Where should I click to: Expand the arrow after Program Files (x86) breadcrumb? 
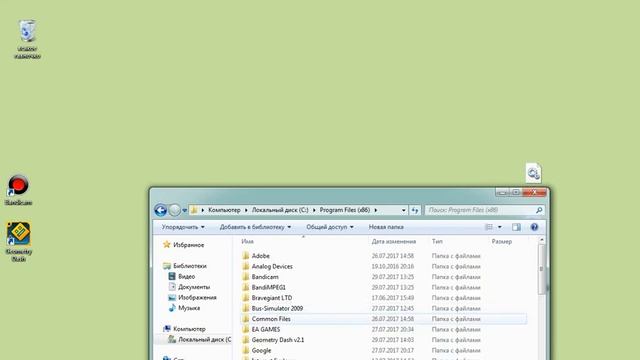click(x=376, y=210)
